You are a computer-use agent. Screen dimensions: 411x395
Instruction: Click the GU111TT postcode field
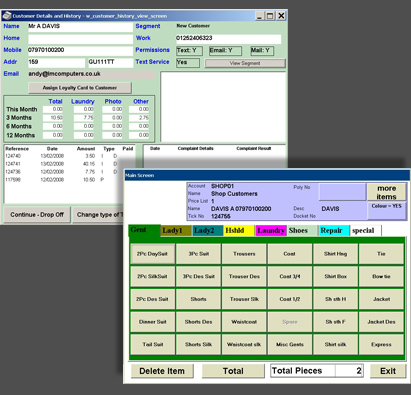[x=110, y=62]
